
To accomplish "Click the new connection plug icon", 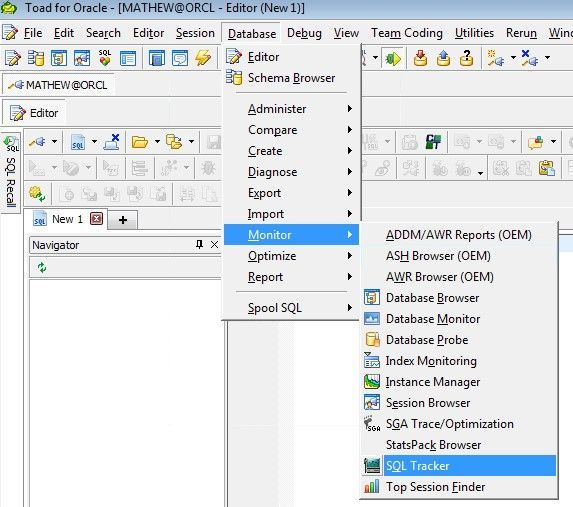I will coord(496,58).
